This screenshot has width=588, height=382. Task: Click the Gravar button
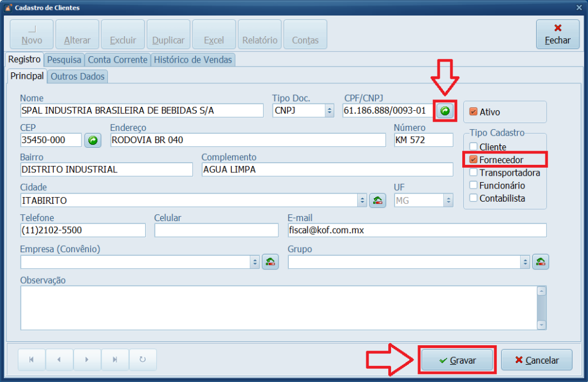457,360
